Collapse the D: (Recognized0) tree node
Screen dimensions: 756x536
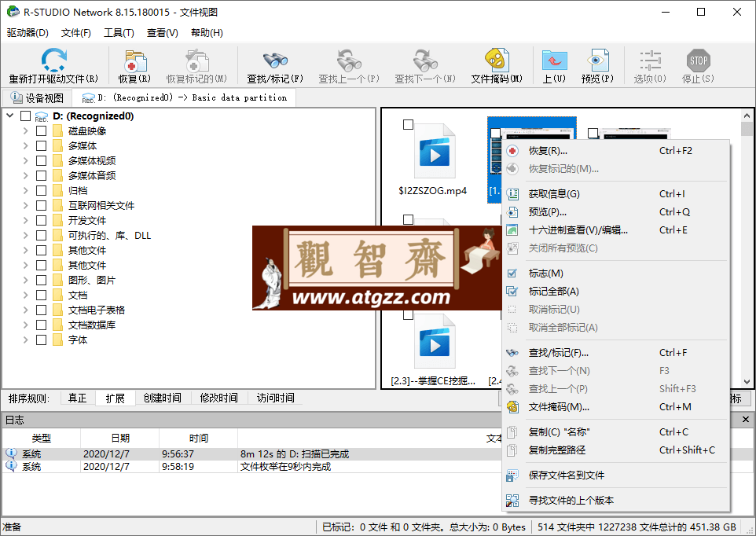10,116
